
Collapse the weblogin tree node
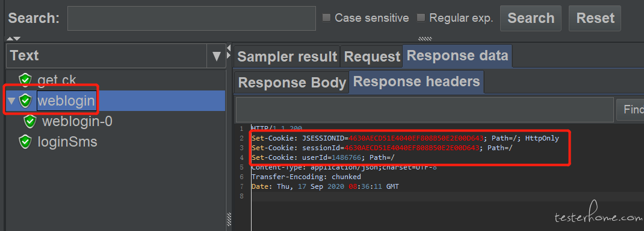click(11, 101)
